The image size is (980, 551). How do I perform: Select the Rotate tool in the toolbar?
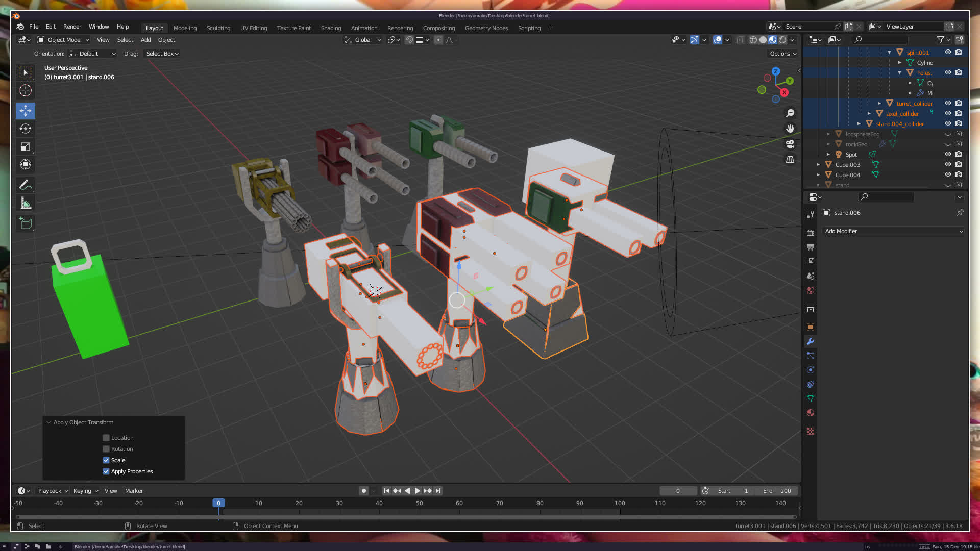click(x=26, y=129)
